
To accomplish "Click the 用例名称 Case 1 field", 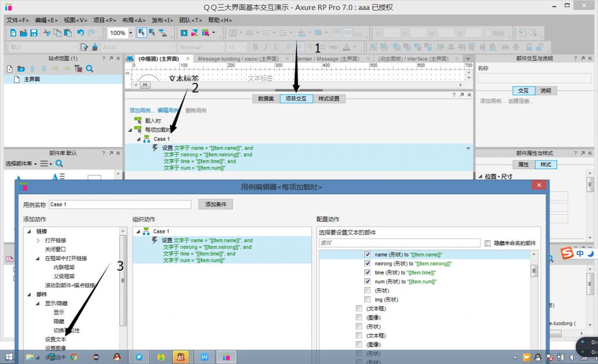I will (x=120, y=205).
